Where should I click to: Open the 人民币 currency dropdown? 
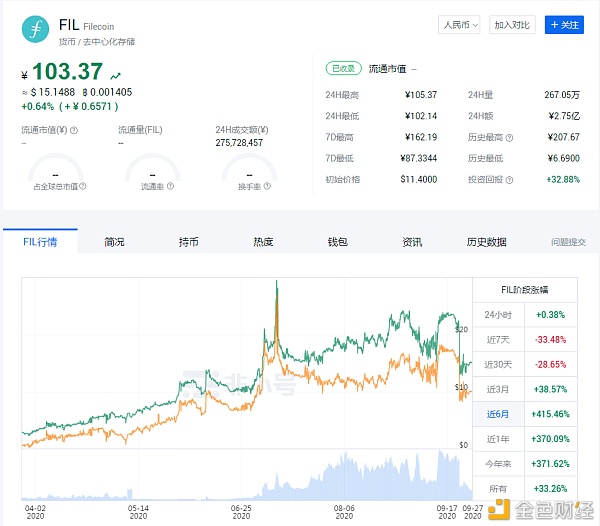tap(459, 25)
